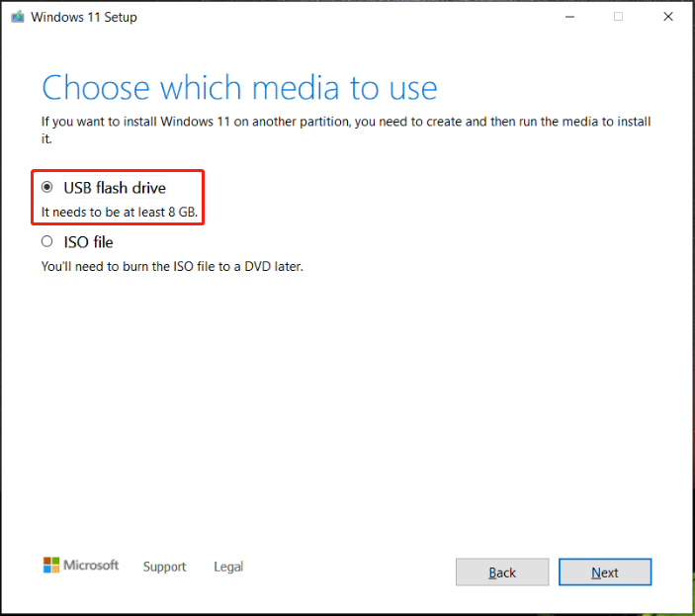Click the 'Choose which media to use' heading
695x616 pixels.
[239, 88]
